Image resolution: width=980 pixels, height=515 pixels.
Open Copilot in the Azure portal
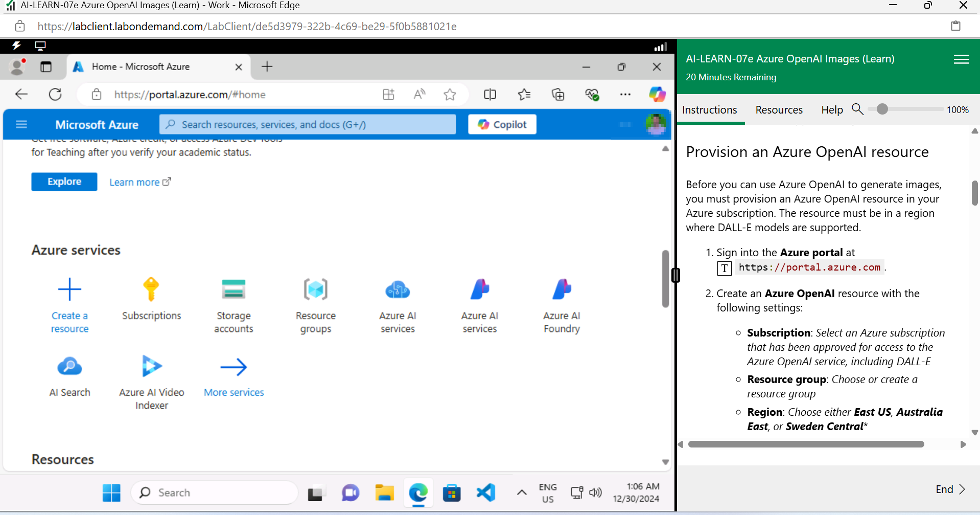pos(502,124)
